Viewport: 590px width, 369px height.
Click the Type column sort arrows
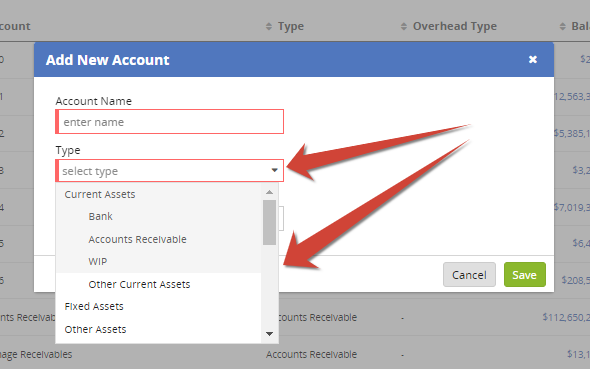pyautogui.click(x=269, y=26)
